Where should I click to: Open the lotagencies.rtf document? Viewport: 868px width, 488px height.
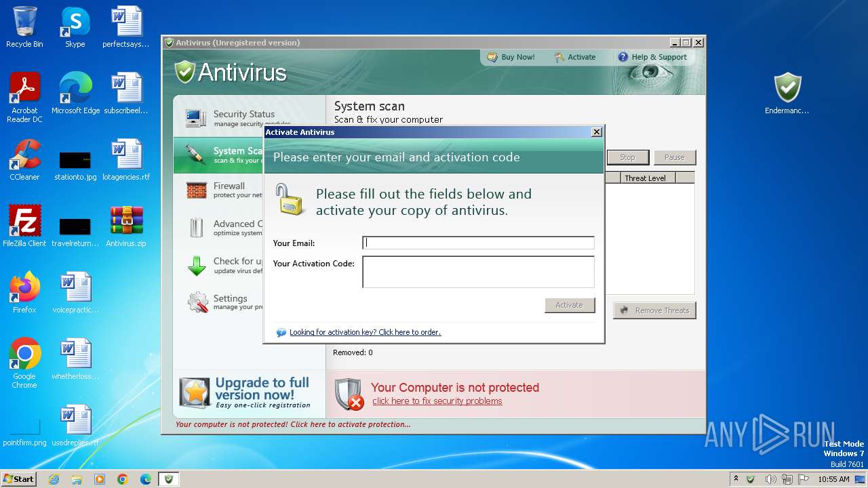click(x=125, y=160)
